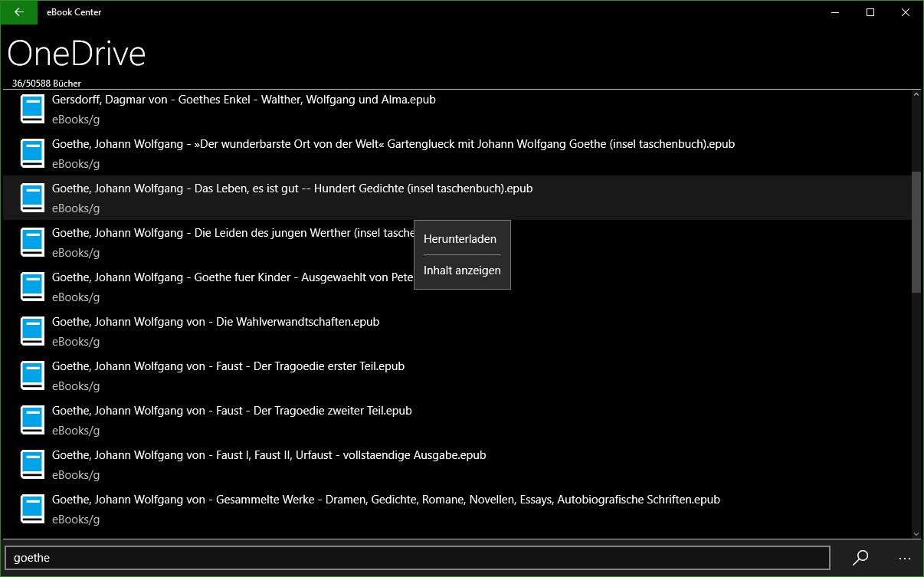Minimize the eBook Center window
The image size is (924, 577).
point(835,12)
